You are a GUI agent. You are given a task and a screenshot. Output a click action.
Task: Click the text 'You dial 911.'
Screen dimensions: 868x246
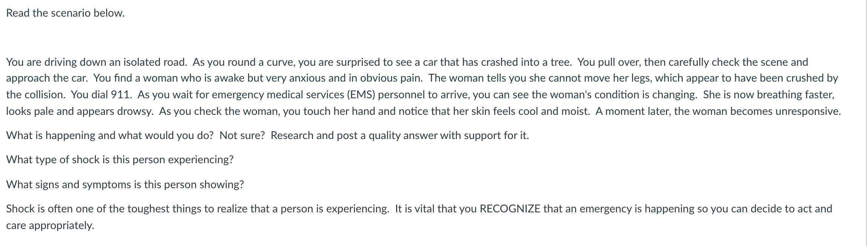(101, 94)
